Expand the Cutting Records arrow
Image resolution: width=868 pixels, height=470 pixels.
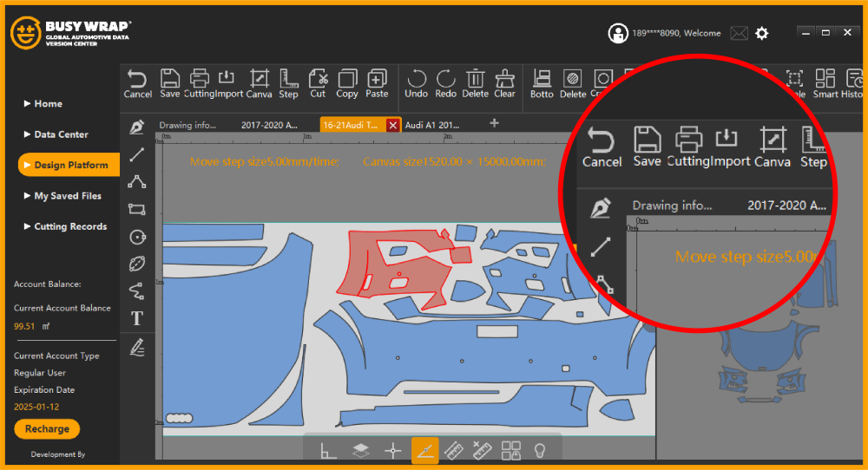click(x=27, y=225)
